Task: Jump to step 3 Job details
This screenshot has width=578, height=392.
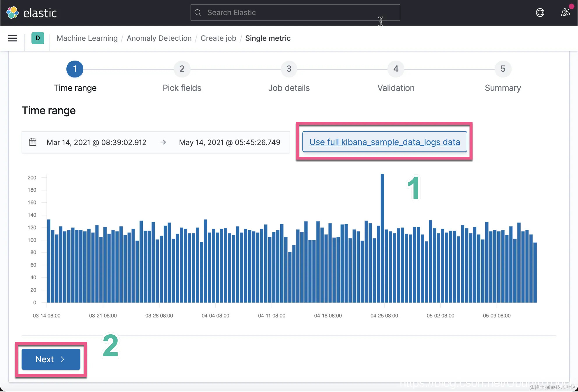Action: click(289, 69)
